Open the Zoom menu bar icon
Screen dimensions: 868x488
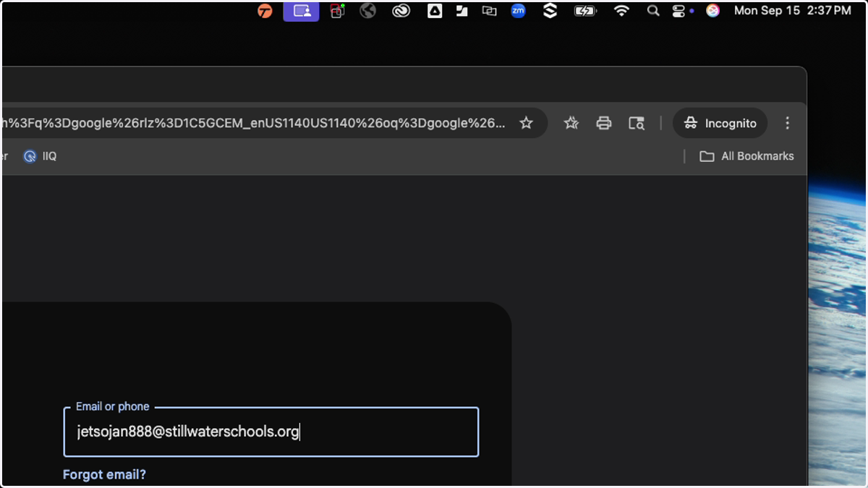click(519, 11)
